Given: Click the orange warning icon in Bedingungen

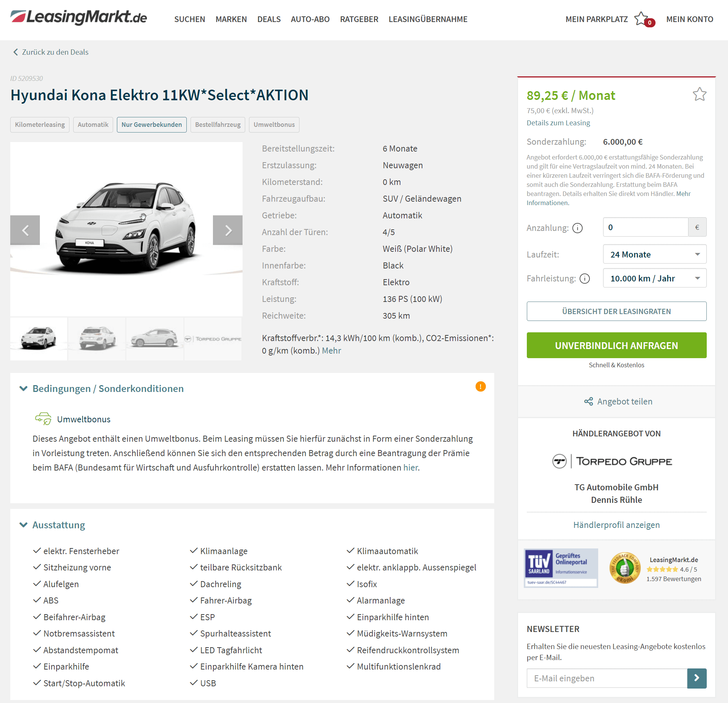Looking at the screenshot, I should pos(481,387).
